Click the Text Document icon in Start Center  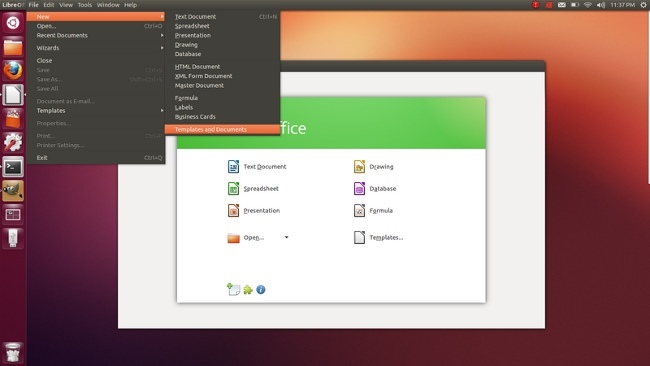(233, 167)
